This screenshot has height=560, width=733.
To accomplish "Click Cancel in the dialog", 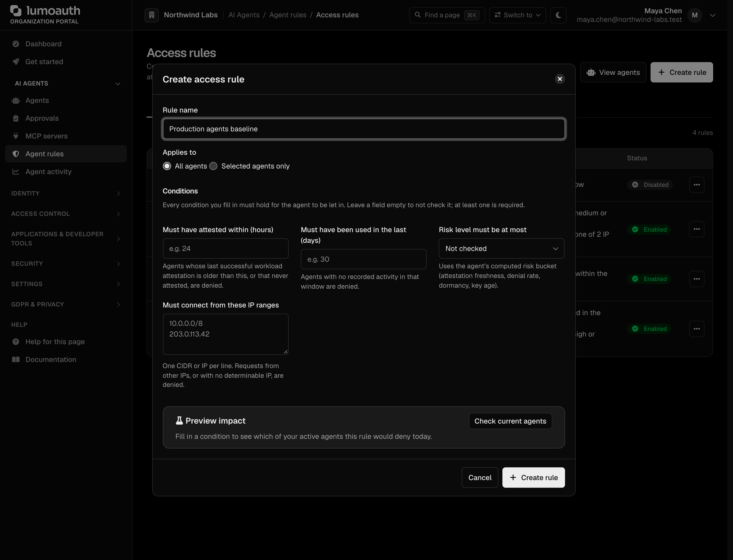I will point(480,478).
